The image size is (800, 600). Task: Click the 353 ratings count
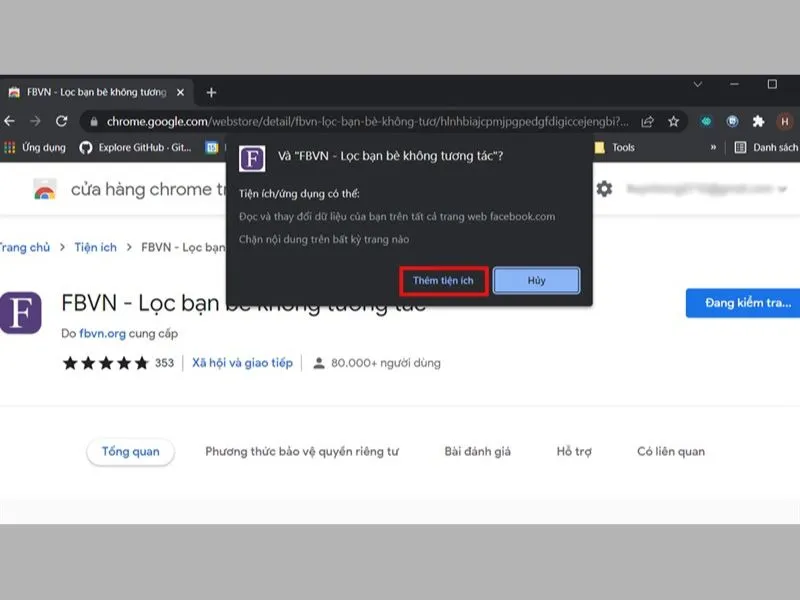click(164, 363)
